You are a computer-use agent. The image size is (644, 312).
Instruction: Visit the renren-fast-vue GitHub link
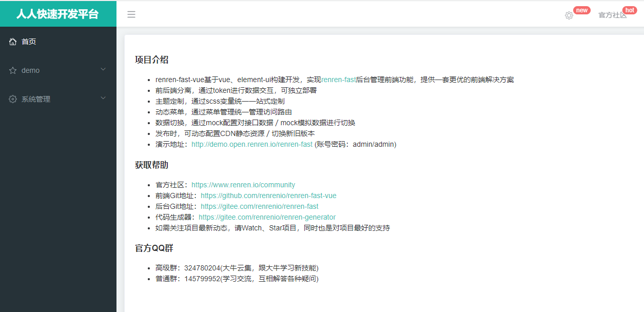point(268,196)
